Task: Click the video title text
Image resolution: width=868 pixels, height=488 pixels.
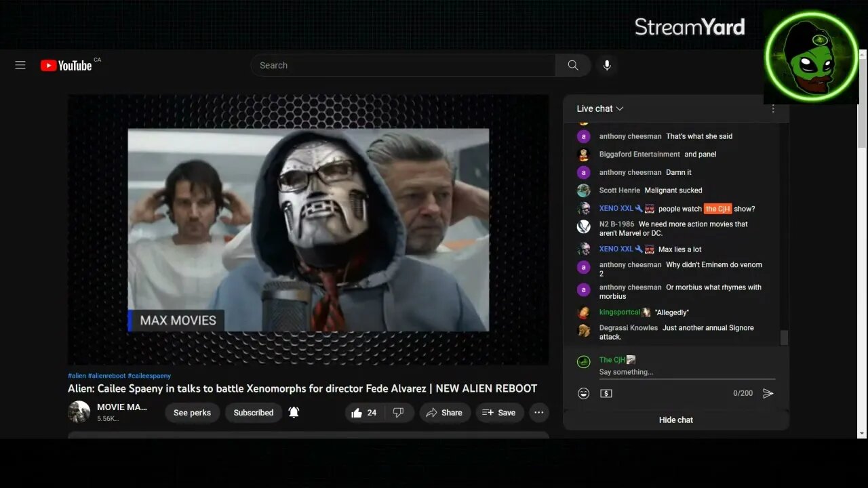Action: tap(302, 388)
